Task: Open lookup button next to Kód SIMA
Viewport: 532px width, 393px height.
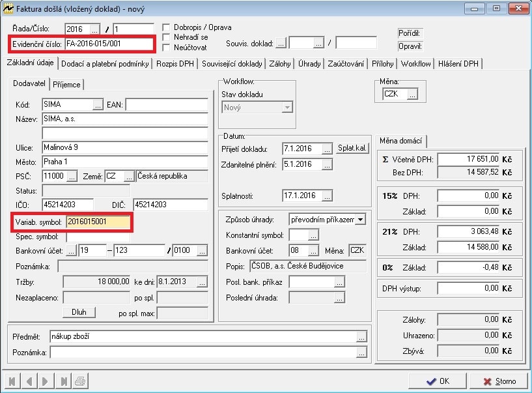Action: pyautogui.click(x=98, y=105)
